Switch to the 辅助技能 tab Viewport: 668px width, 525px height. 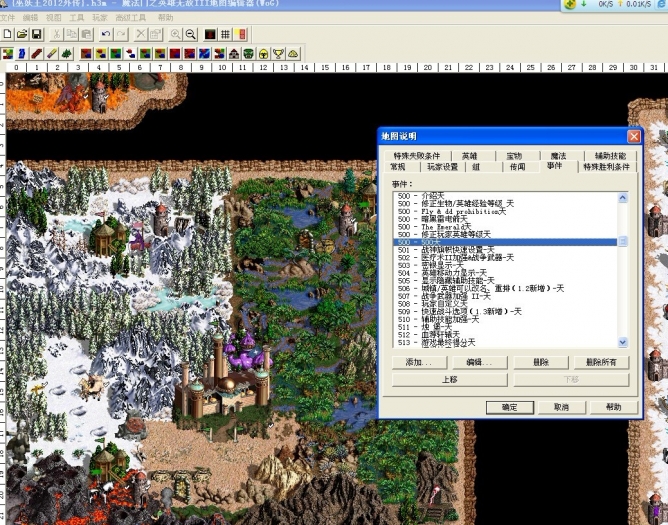(610, 156)
